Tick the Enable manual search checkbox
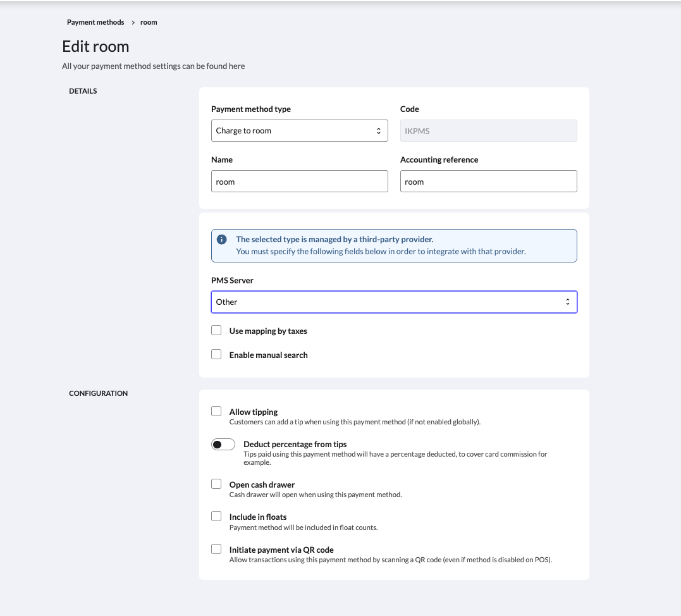 click(216, 354)
